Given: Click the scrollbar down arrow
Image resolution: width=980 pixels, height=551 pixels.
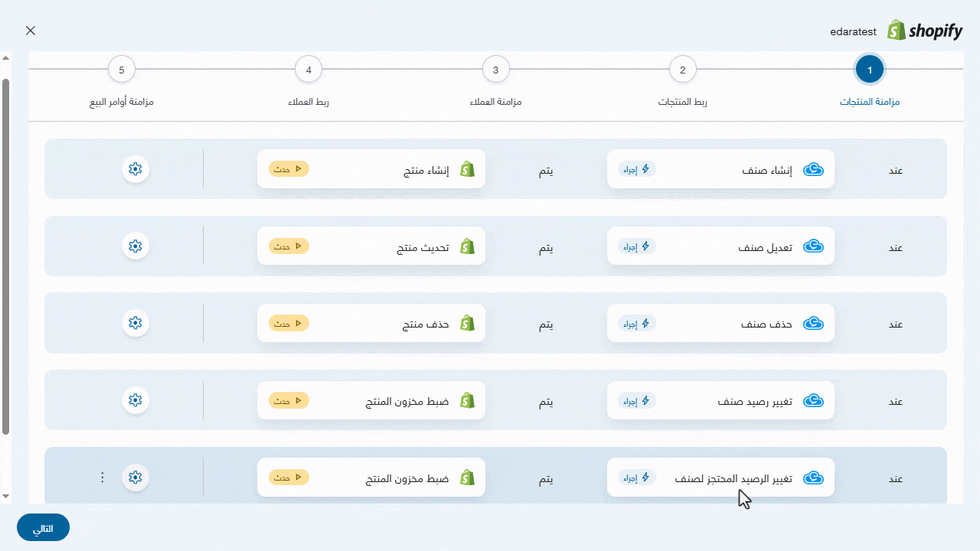Looking at the screenshot, I should (x=6, y=497).
